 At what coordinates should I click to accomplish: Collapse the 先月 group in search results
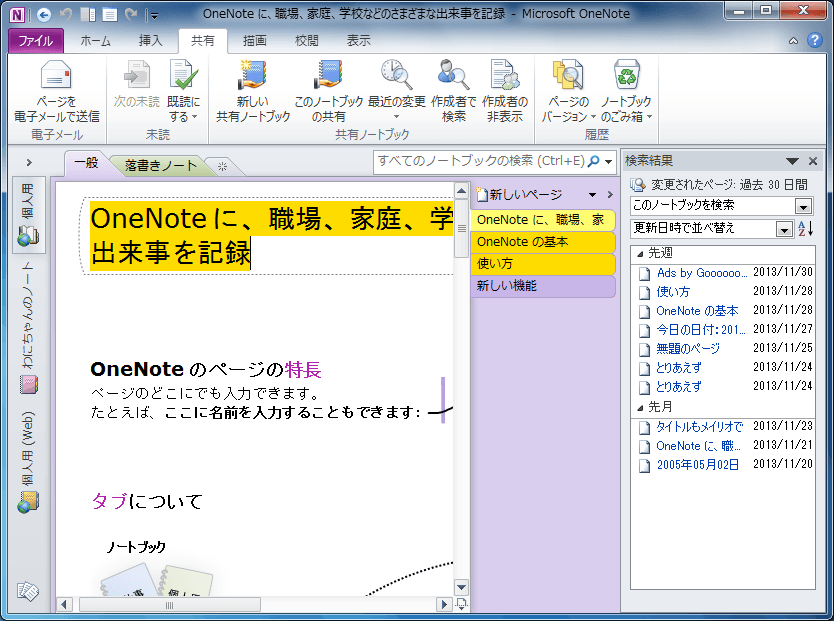641,408
